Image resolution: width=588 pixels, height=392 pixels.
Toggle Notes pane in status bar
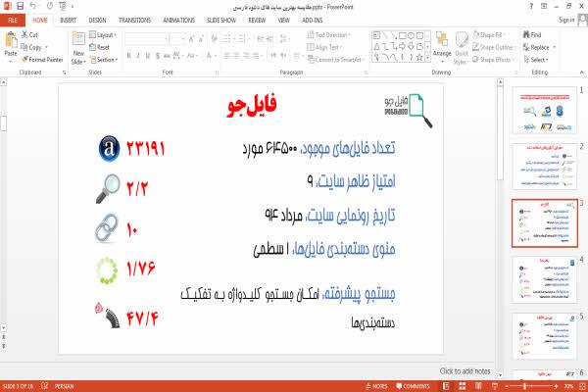coord(376,386)
